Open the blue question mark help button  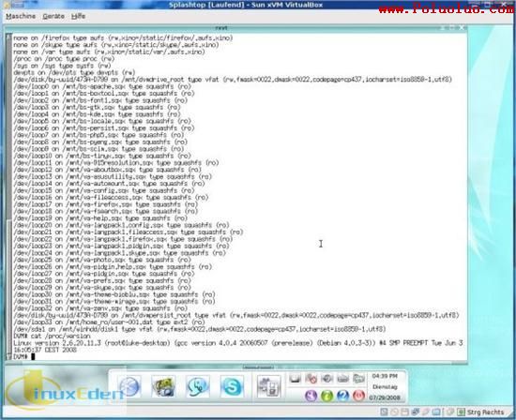point(343,396)
